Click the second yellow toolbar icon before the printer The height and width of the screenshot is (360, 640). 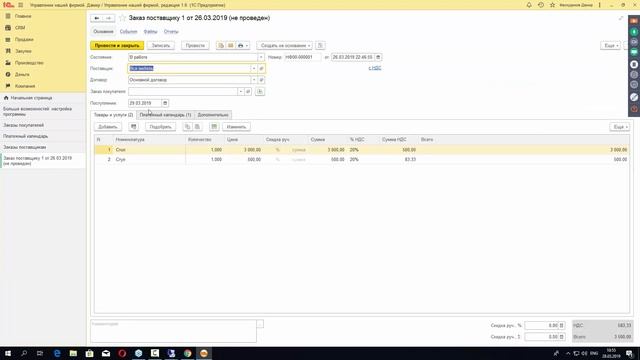231,46
